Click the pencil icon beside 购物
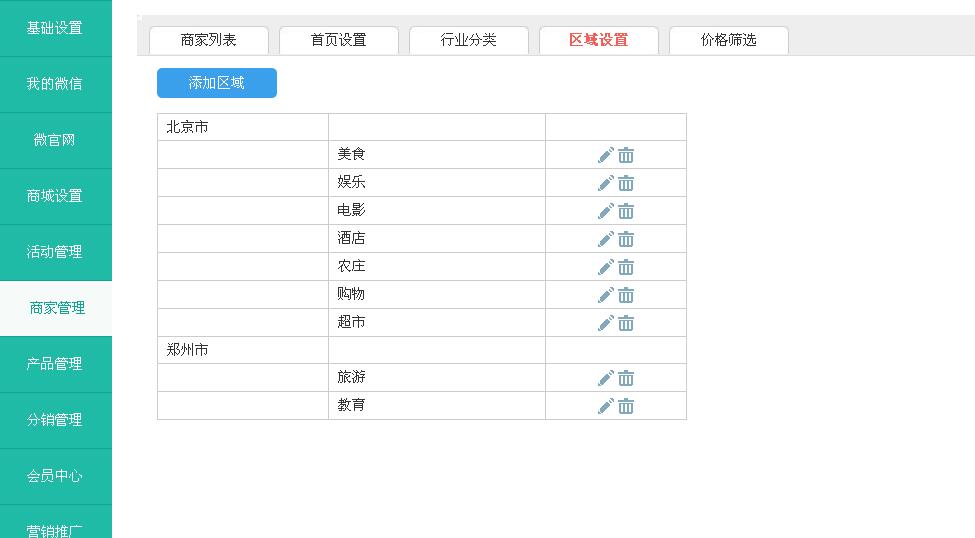Viewport: 975px width, 538px height. pos(605,295)
